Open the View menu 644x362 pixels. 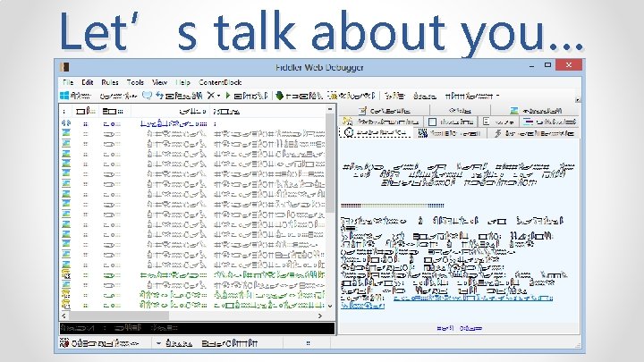pos(159,82)
